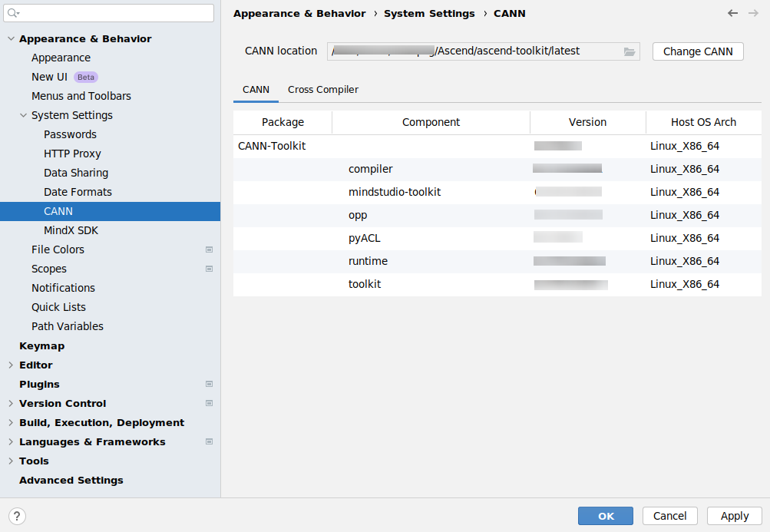This screenshot has width=770, height=532.
Task: Click the project-level icon beside File Colors
Action: [x=209, y=249]
